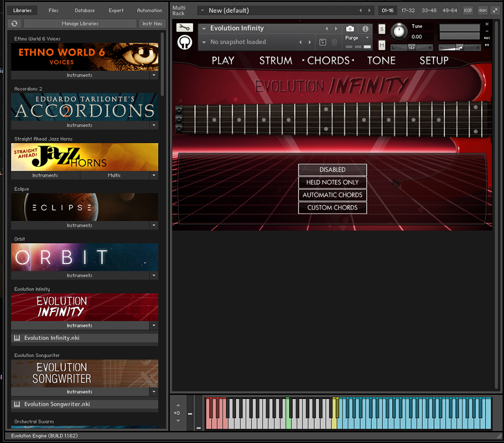Click the Instr Nav button
The width and height of the screenshot is (504, 443).
pos(152,24)
